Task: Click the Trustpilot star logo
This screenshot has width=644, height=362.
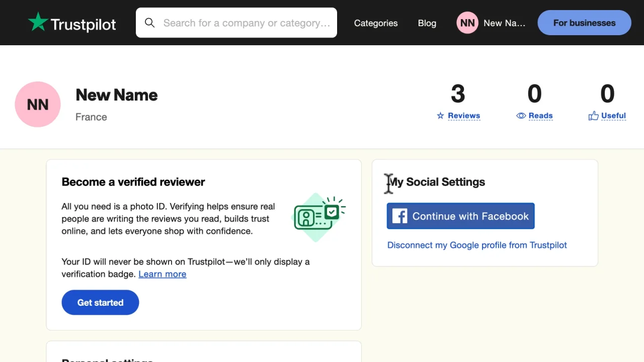Action: point(38,22)
